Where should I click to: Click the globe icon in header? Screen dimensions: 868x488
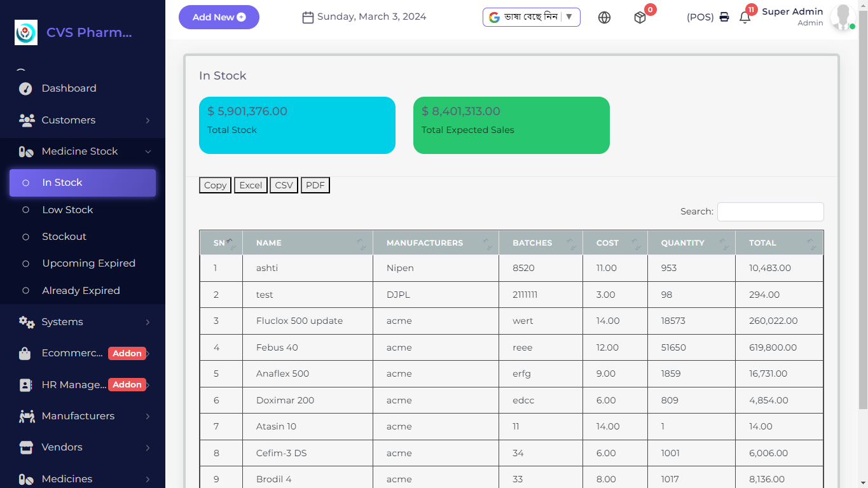(x=604, y=18)
